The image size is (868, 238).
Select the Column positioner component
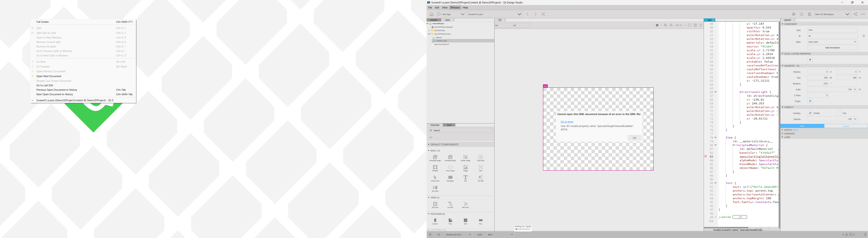(x=435, y=221)
